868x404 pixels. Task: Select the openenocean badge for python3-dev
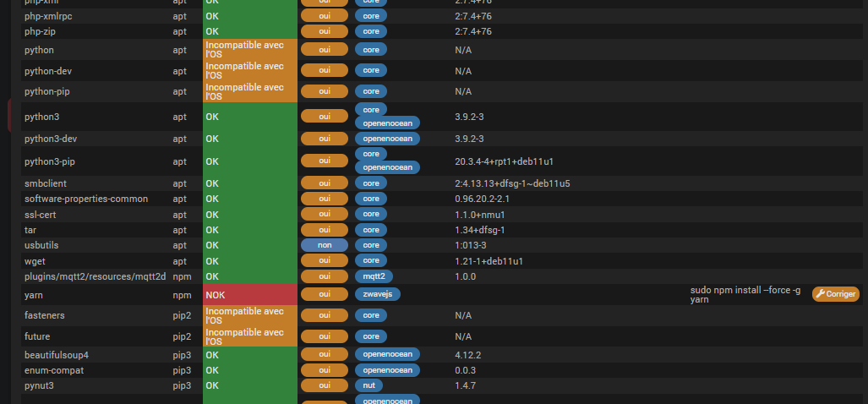(x=387, y=139)
